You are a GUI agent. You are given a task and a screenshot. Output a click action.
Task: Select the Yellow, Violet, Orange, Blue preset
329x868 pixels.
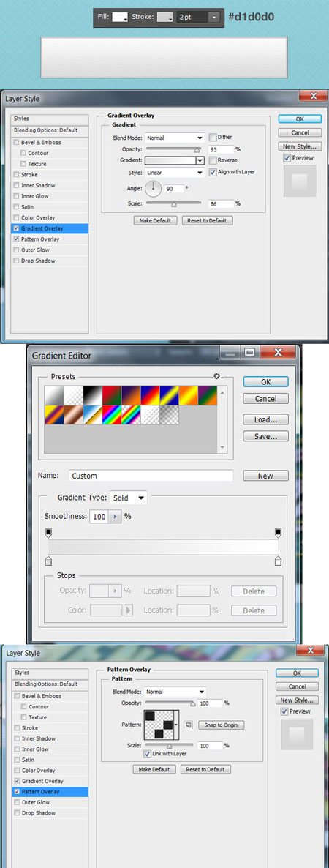(x=56, y=415)
